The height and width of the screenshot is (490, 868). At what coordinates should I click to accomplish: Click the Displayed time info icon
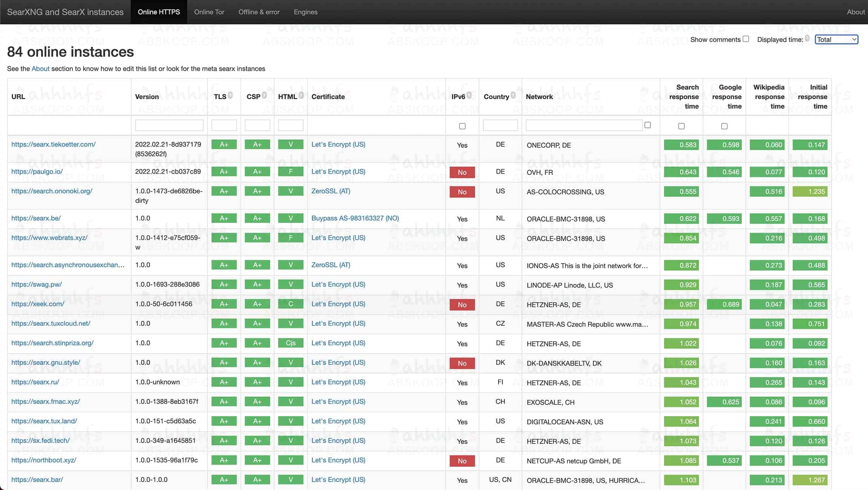(x=807, y=39)
